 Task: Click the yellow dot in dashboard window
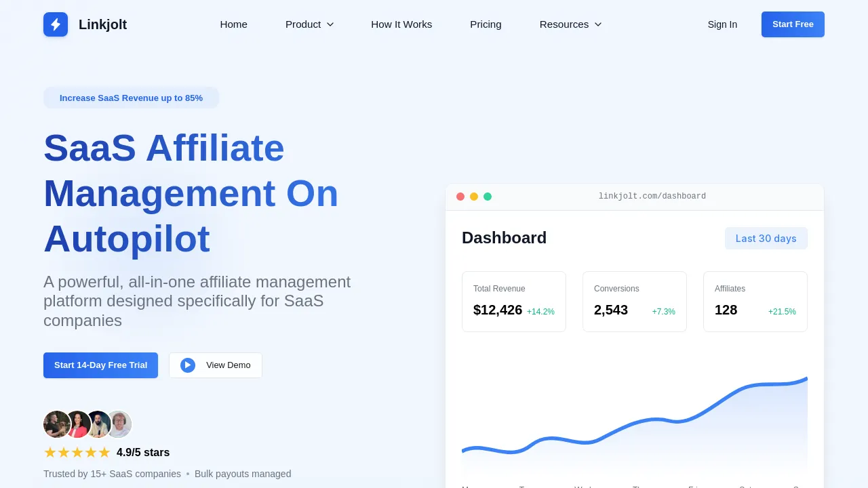pos(474,197)
